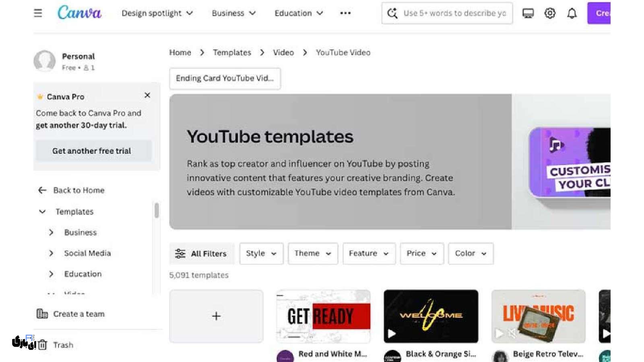Click the Customise Your Clip banner image
The height and width of the screenshot is (362, 644).
pos(569,162)
